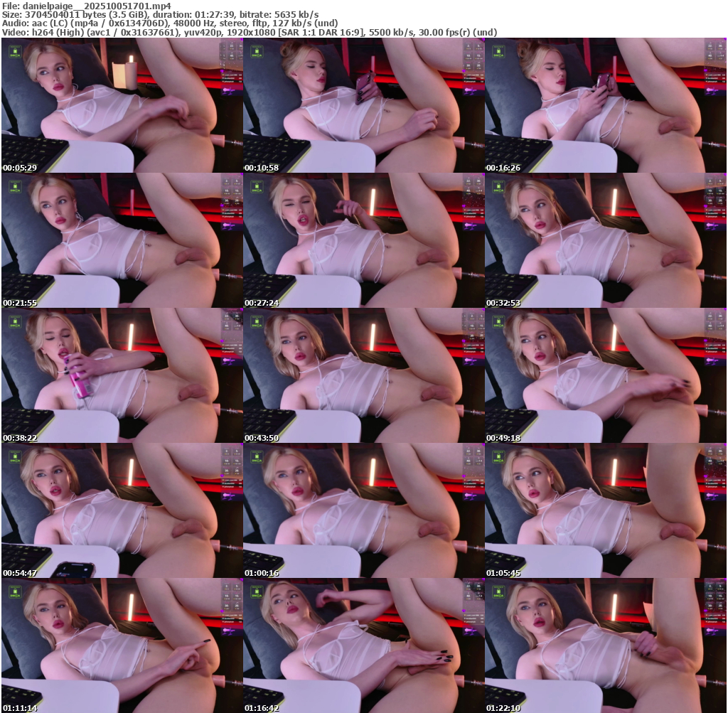This screenshot has height=713, width=728.
Task: Click the Size 3704504011 bytes header line
Action: (x=160, y=15)
